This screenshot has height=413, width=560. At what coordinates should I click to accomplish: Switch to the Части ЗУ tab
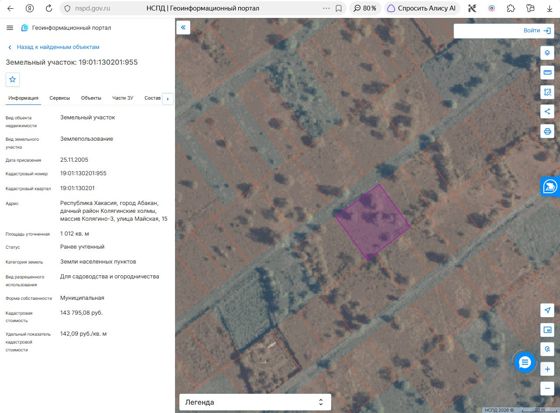122,98
